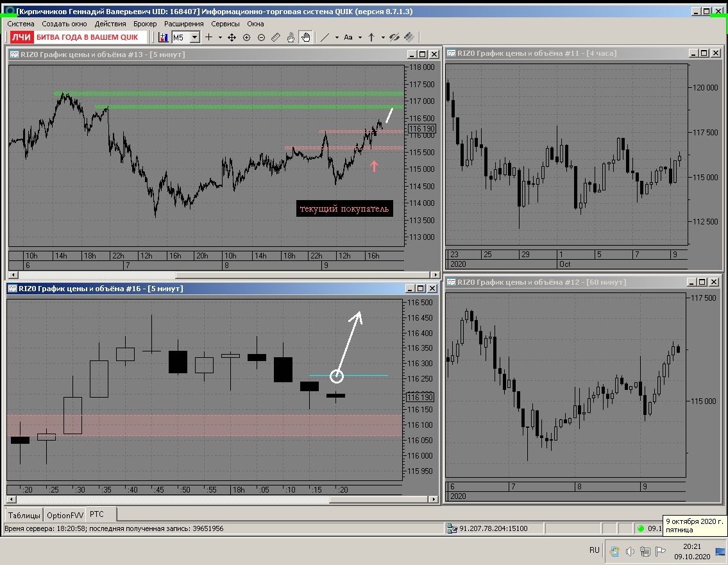Open the Брокер menu
728x565 pixels.
click(145, 24)
